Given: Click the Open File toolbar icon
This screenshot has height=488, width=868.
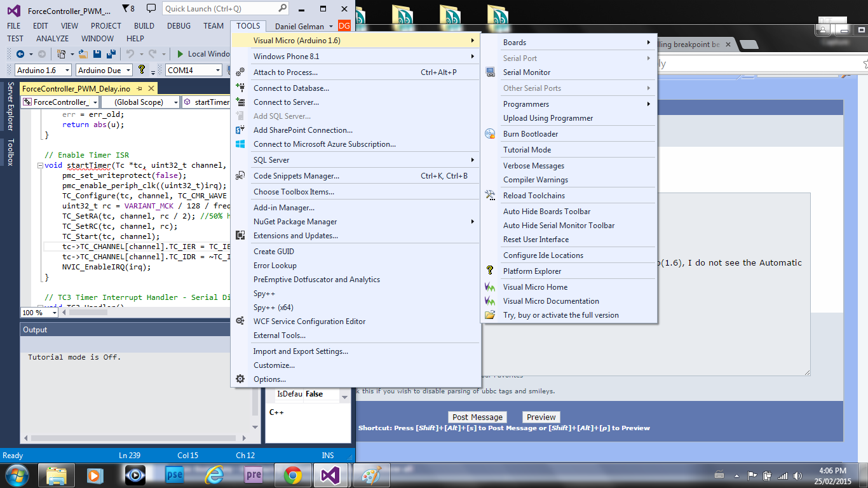Looking at the screenshot, I should [84, 54].
